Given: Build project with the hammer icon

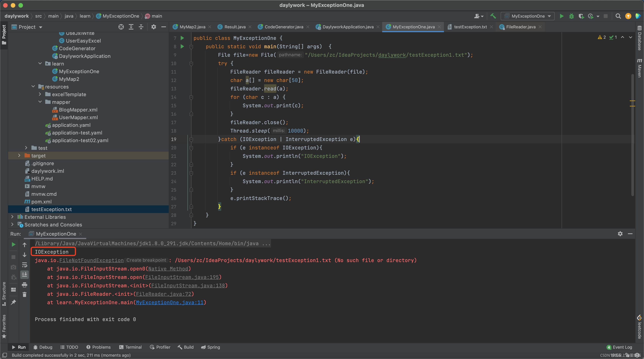Looking at the screenshot, I should 493,16.
